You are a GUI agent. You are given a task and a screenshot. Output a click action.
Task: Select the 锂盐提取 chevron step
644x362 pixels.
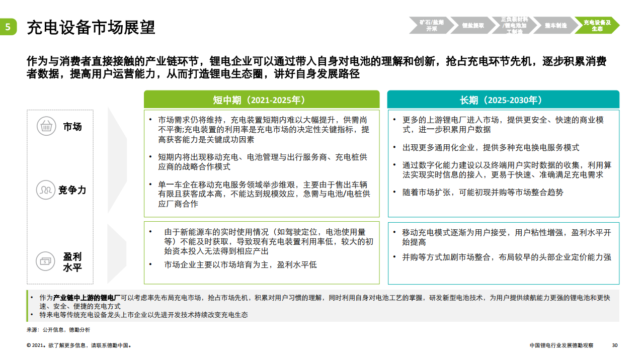tap(473, 25)
